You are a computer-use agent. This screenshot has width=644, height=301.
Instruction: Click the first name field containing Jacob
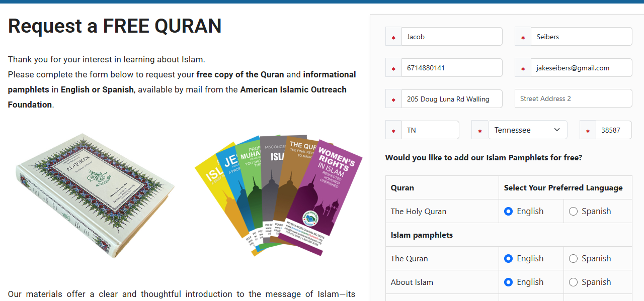point(451,37)
